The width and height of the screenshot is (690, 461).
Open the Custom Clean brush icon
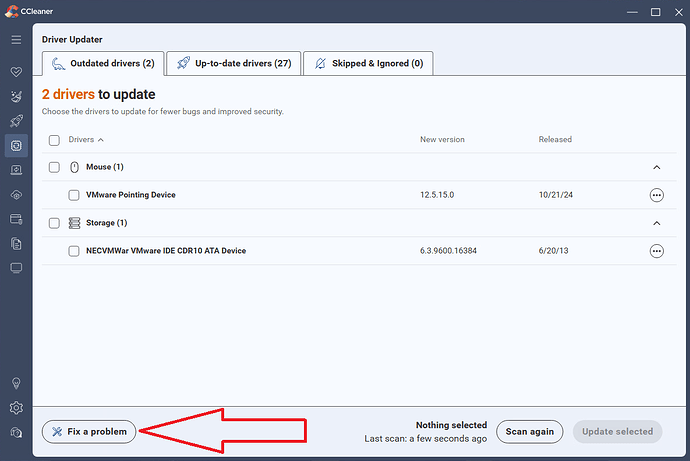pyautogui.click(x=16, y=97)
